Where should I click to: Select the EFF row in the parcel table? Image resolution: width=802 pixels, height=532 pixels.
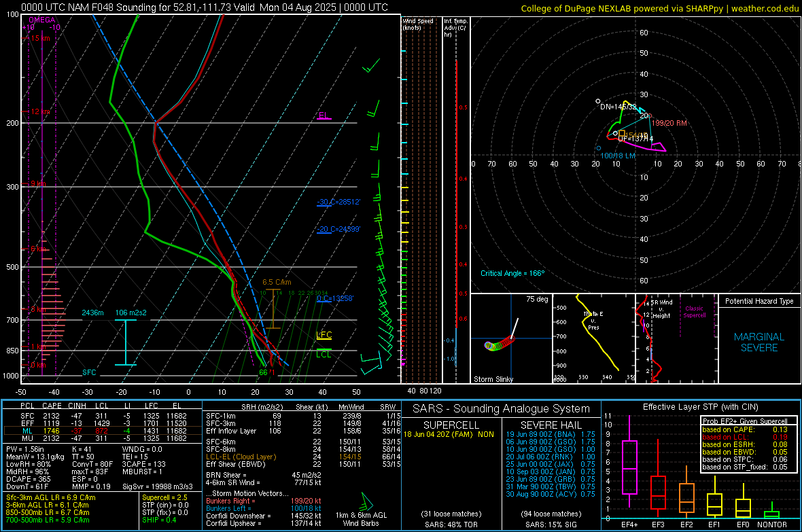pos(103,423)
